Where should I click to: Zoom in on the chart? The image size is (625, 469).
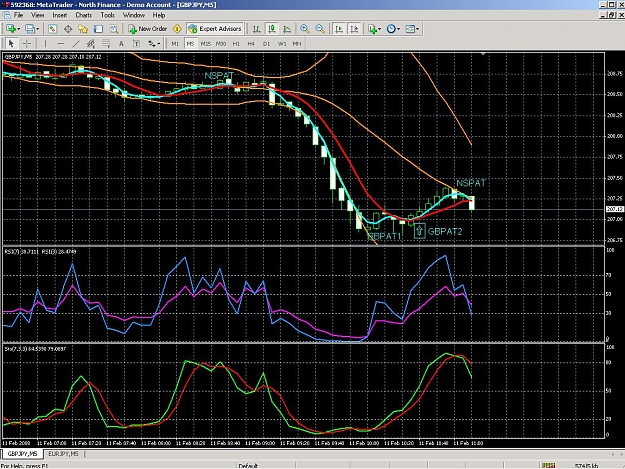[x=305, y=29]
